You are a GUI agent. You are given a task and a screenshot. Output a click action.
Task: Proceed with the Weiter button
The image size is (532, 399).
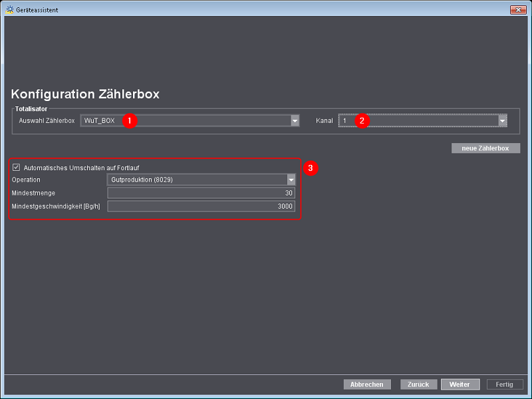(460, 384)
